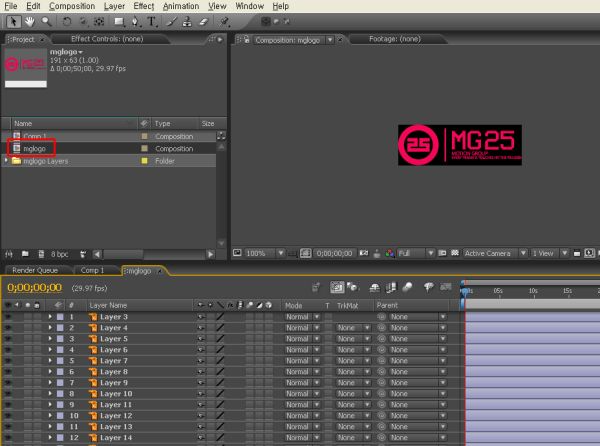Image resolution: width=600 pixels, height=446 pixels.
Task: Open the File menu
Action: point(11,6)
